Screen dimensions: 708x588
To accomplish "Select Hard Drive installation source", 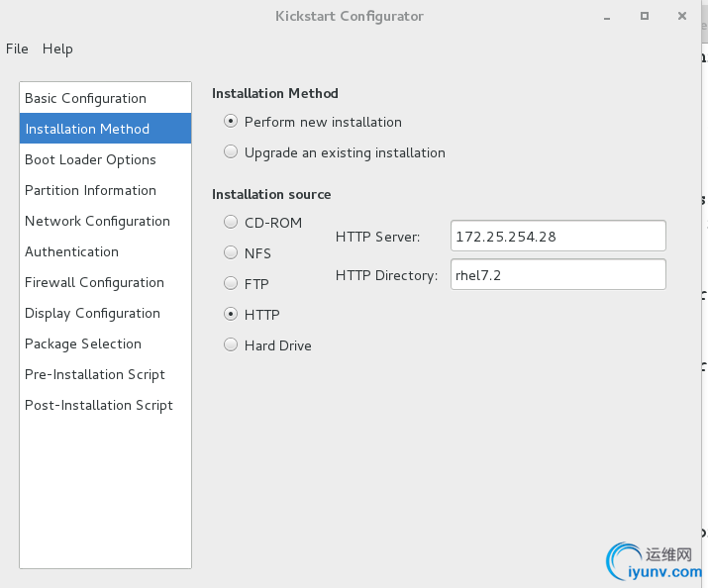I will point(231,345).
